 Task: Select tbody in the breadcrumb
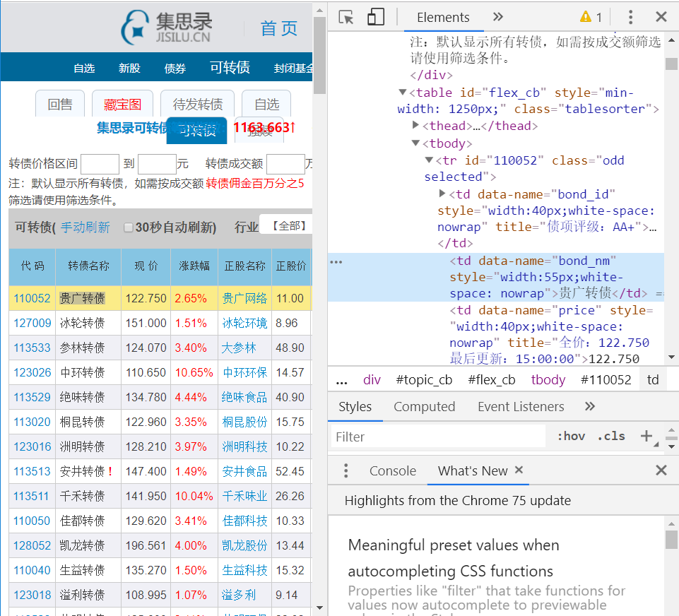pos(548,380)
